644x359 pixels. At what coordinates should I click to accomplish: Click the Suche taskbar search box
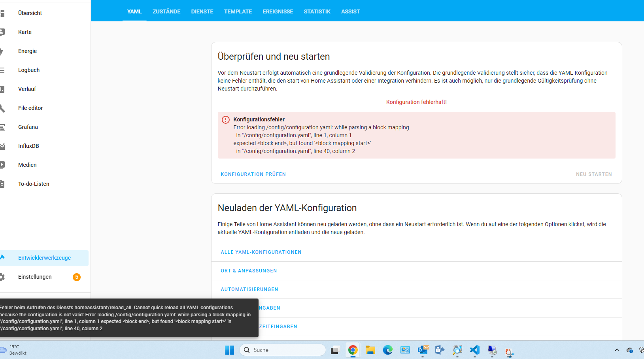[x=283, y=350]
